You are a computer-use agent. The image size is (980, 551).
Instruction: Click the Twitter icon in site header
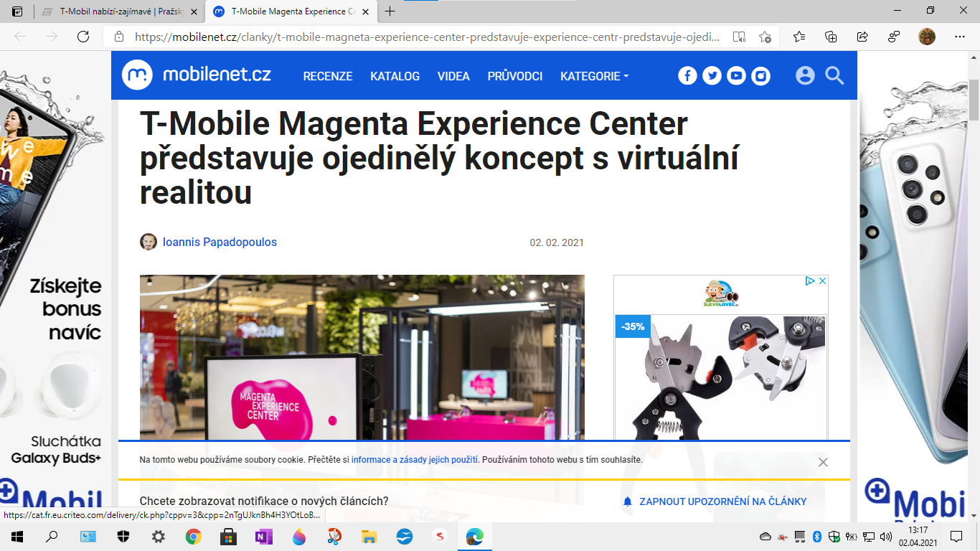(x=712, y=76)
